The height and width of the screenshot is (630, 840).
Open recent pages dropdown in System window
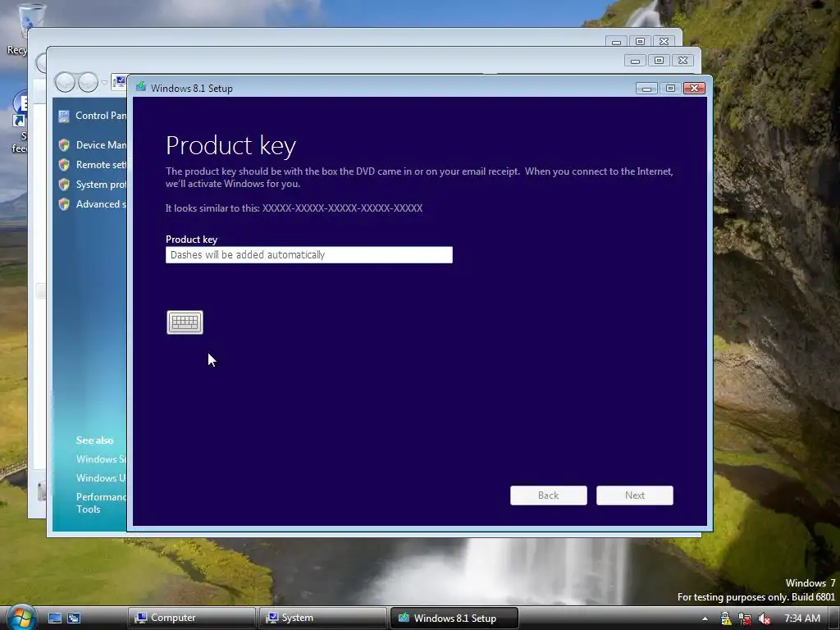(104, 83)
